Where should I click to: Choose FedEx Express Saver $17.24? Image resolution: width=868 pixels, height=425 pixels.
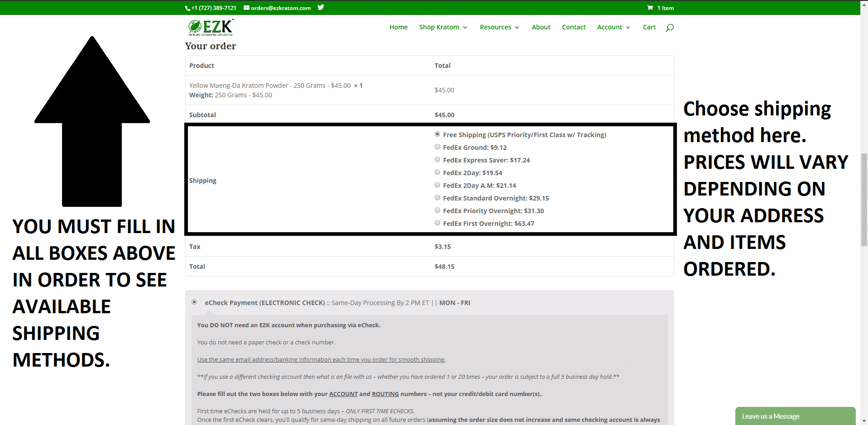point(437,159)
